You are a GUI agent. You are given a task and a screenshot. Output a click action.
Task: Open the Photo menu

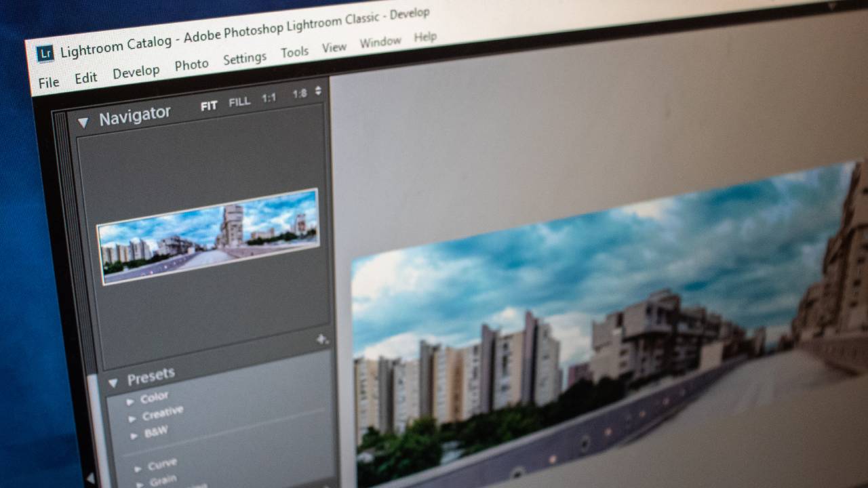pos(191,65)
